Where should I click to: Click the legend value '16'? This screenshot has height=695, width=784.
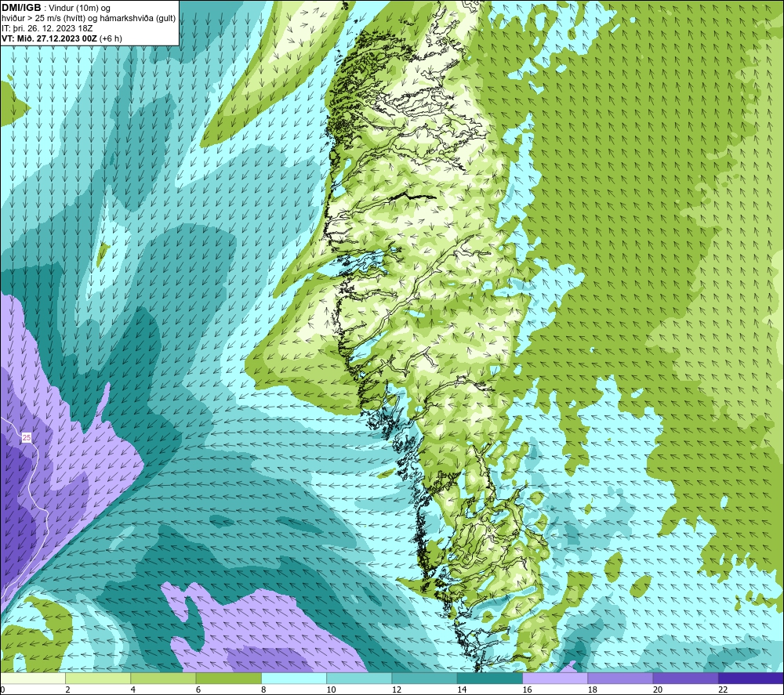click(x=527, y=690)
